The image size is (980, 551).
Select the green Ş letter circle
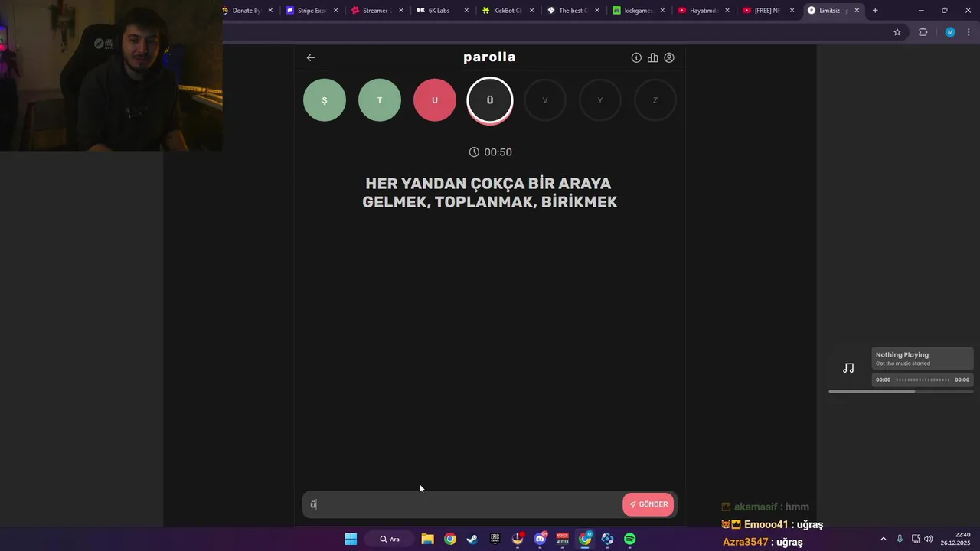[325, 100]
